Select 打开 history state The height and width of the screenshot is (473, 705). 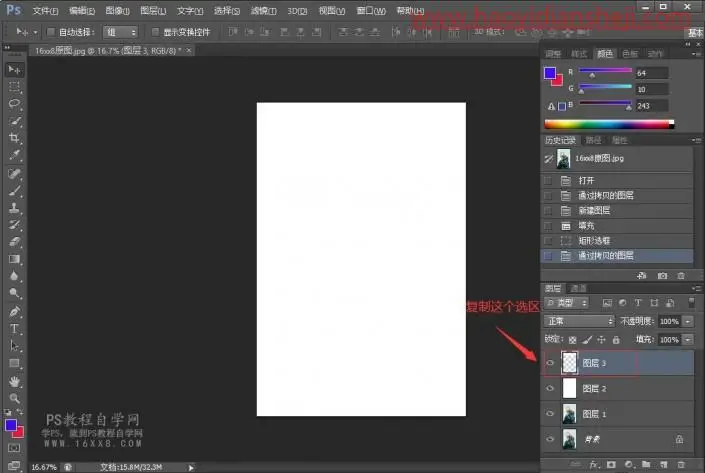[x=617, y=181]
